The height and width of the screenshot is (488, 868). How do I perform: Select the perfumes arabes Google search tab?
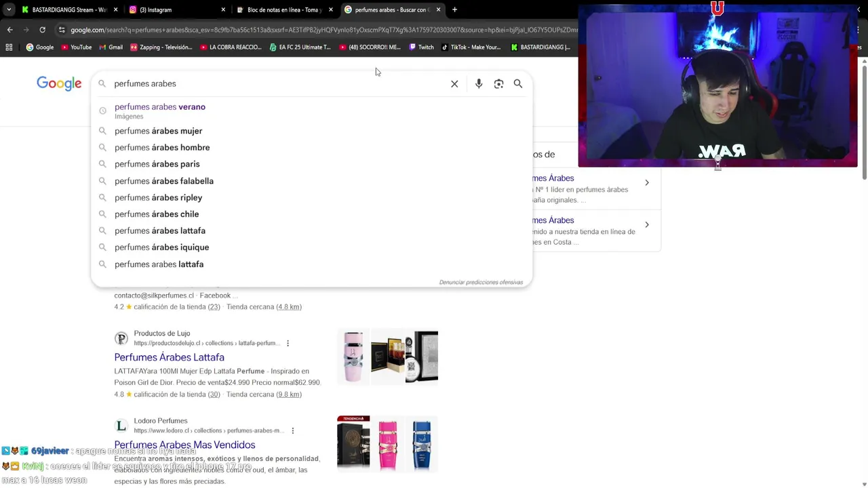[x=393, y=9]
